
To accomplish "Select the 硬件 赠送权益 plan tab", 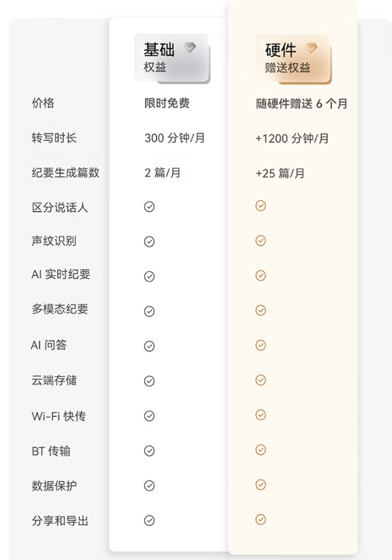I will pos(292,57).
